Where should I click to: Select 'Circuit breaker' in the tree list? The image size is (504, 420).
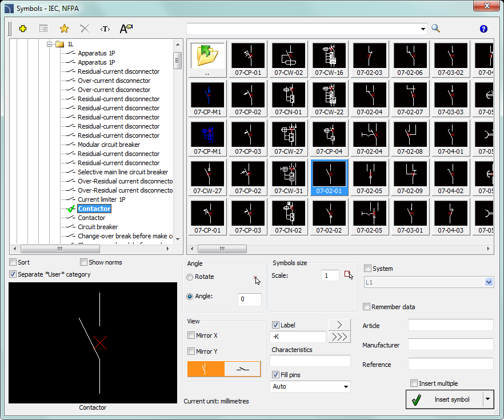pyautogui.click(x=98, y=227)
